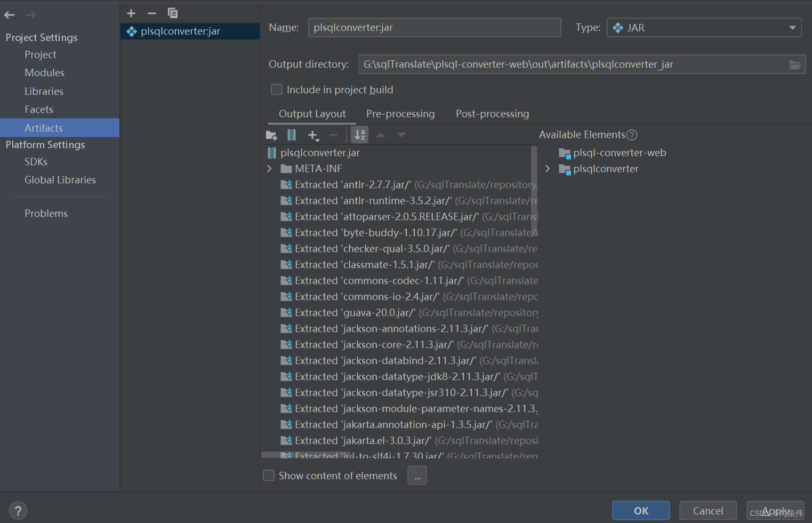Copy the selected artifact
The image size is (812, 523).
[172, 13]
